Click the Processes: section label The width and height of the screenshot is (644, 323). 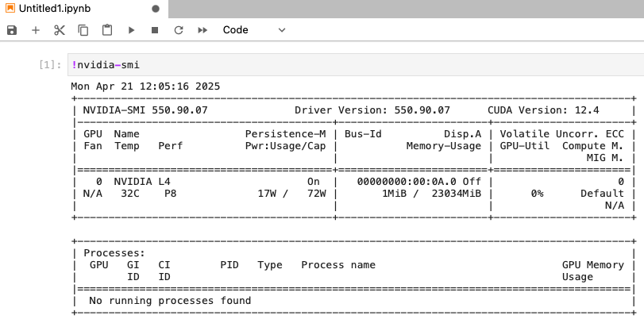click(x=114, y=253)
